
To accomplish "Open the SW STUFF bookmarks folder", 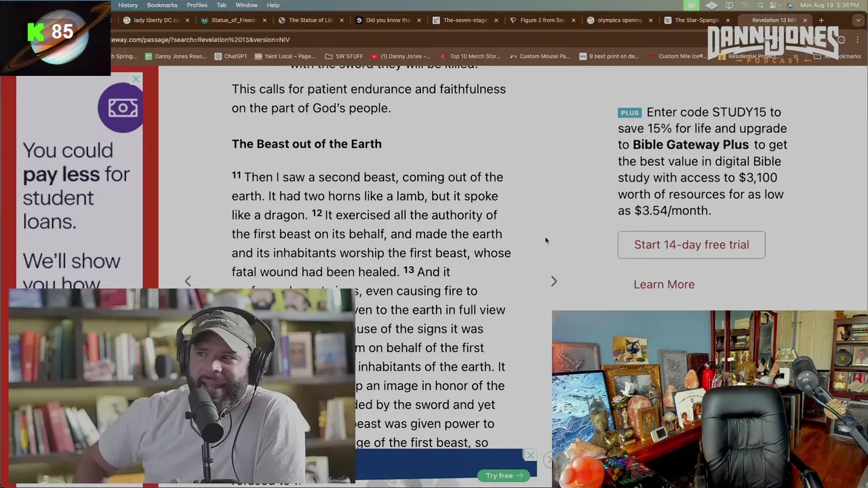I will [344, 56].
